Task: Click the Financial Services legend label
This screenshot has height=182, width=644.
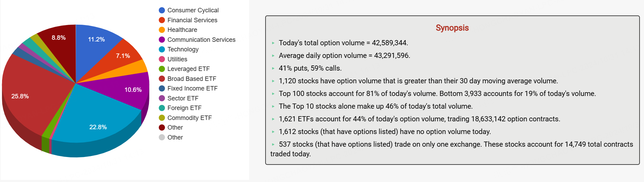Action: 192,20
